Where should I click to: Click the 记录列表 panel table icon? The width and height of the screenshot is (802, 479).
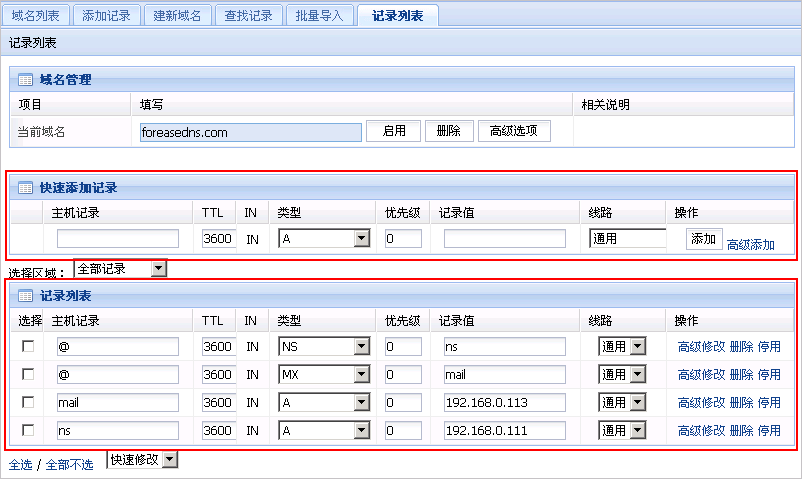pyautogui.click(x=26, y=296)
